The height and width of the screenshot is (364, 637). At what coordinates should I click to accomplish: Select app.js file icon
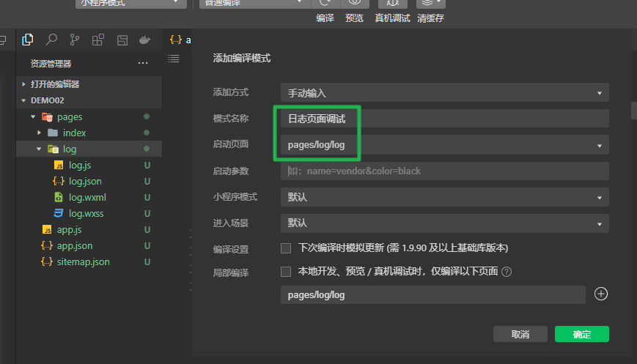(47, 230)
